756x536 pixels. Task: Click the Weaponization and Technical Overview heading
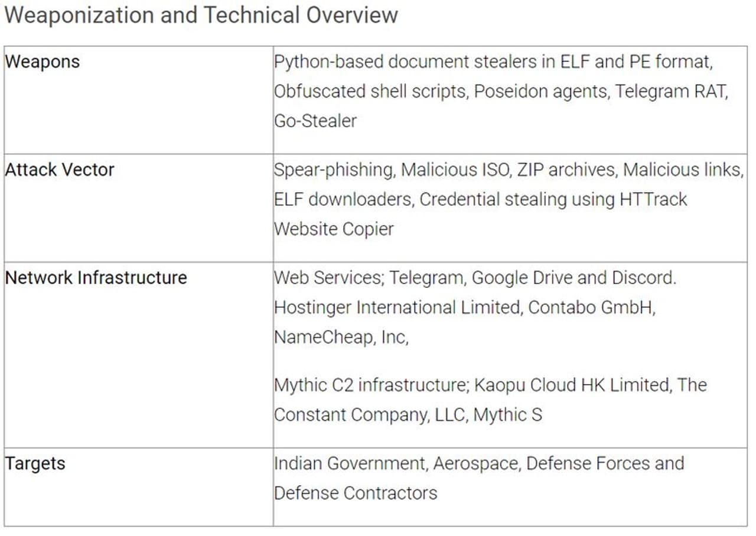(x=201, y=15)
